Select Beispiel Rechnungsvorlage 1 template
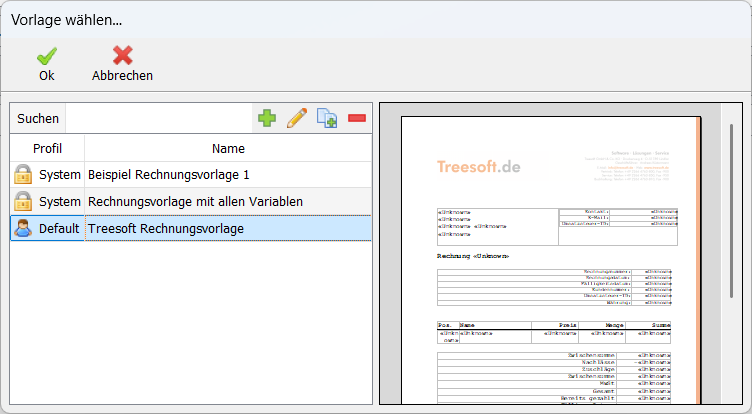The width and height of the screenshot is (752, 414). tap(168, 175)
